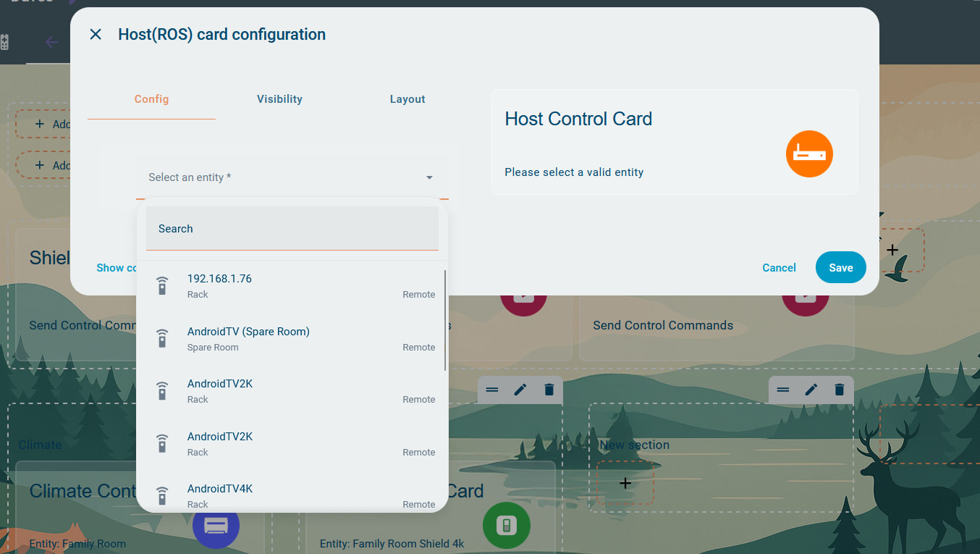Click the trash delete icon above New section
Viewport: 980px width, 554px height.
click(x=840, y=390)
